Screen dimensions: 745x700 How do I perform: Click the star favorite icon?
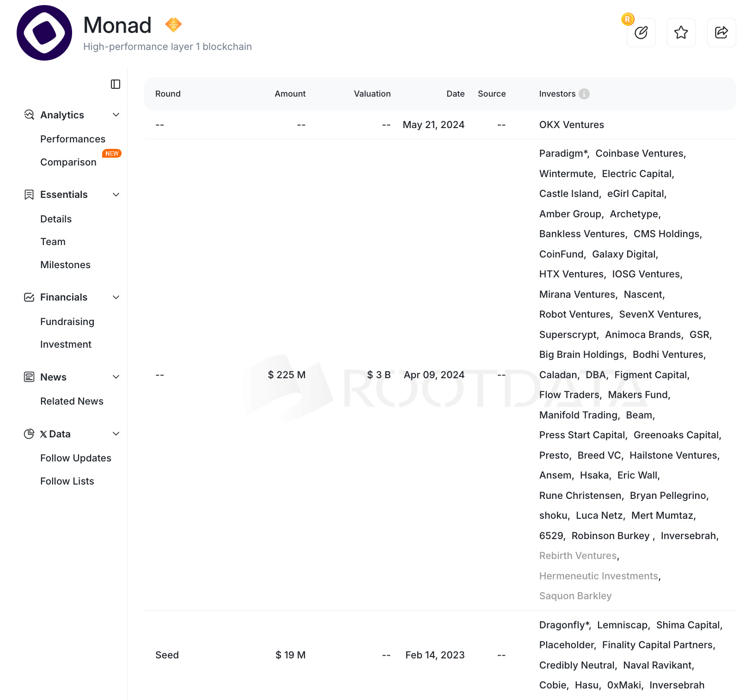(681, 32)
